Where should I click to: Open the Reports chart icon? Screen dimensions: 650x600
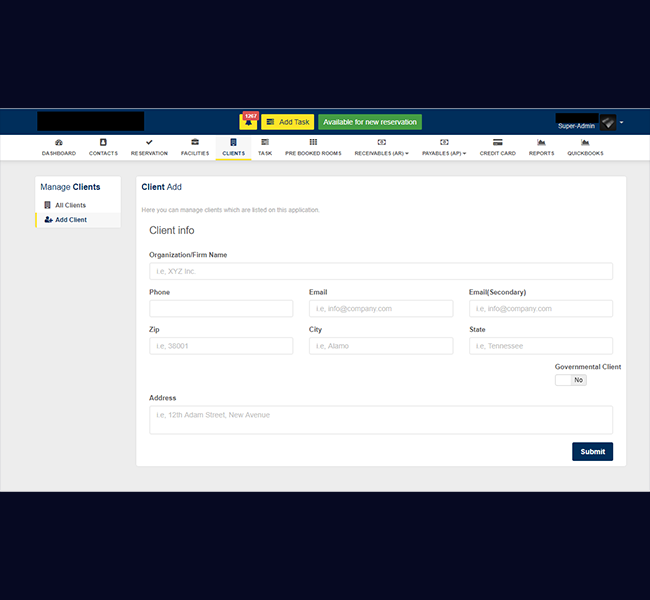point(541,143)
